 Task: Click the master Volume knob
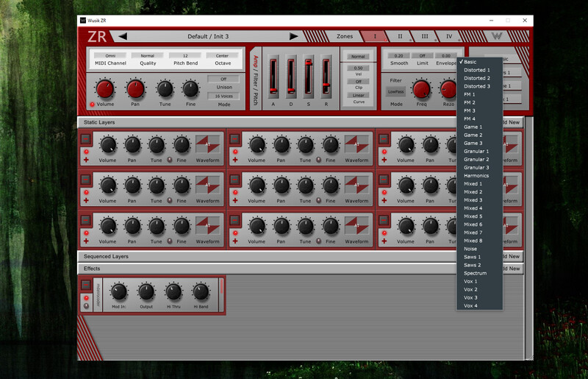(105, 89)
